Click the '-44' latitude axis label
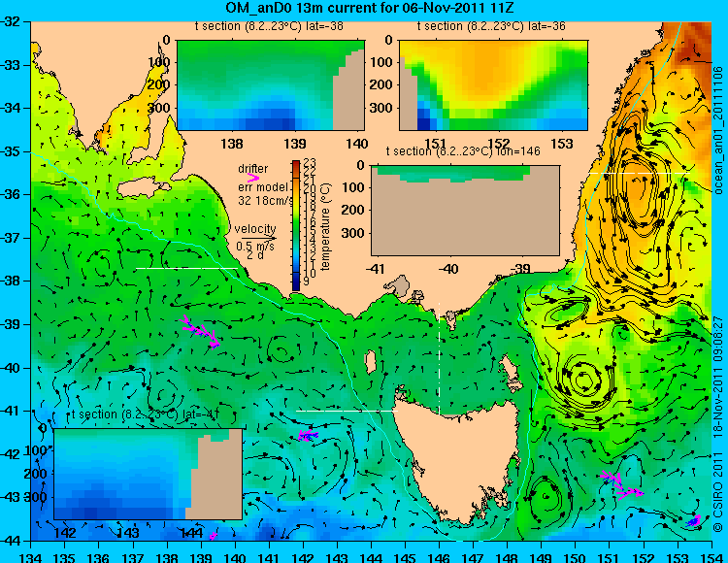The width and height of the screenshot is (728, 563). 11,541
